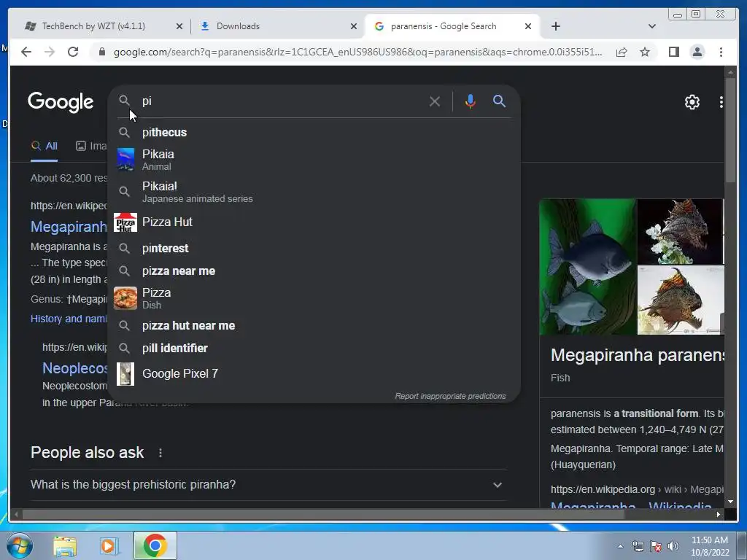Open the Windows Start menu
The height and width of the screenshot is (560, 747).
(19, 545)
